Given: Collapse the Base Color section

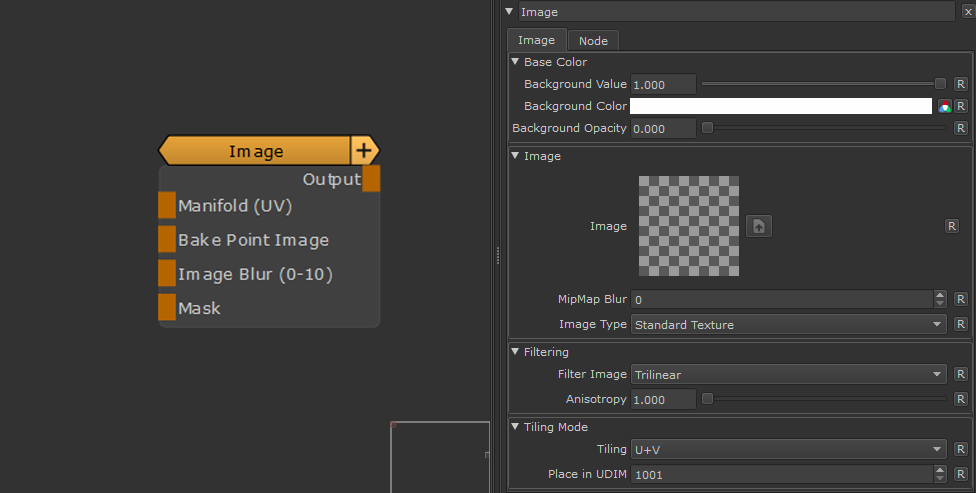Looking at the screenshot, I should [516, 62].
